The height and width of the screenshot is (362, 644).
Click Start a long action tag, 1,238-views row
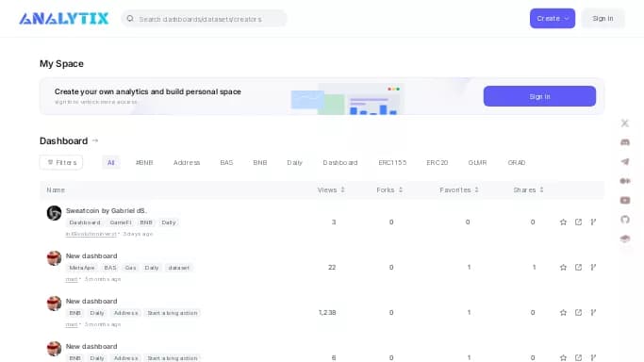click(173, 313)
